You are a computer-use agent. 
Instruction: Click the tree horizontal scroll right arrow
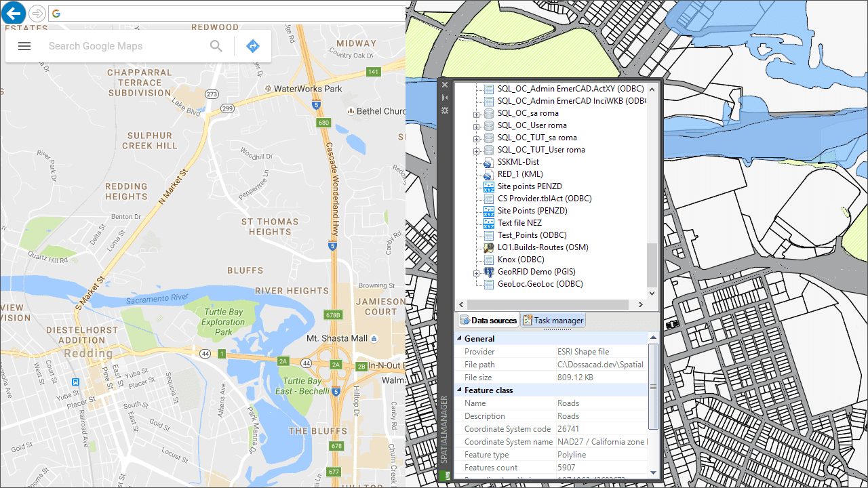[642, 304]
